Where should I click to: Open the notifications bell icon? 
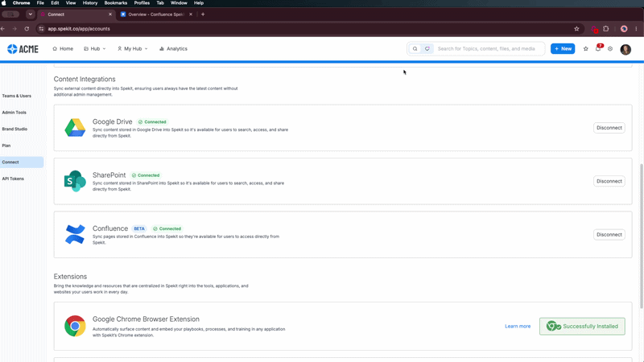[x=598, y=48]
